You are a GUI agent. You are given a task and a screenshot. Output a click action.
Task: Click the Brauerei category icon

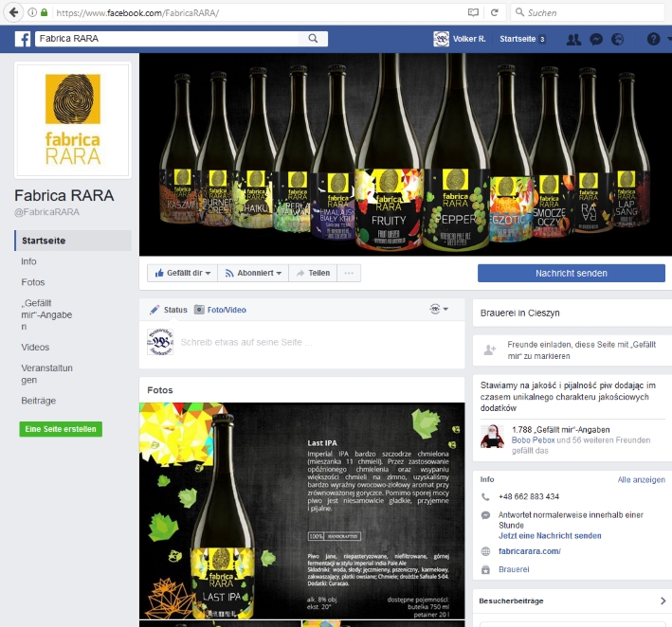[485, 569]
